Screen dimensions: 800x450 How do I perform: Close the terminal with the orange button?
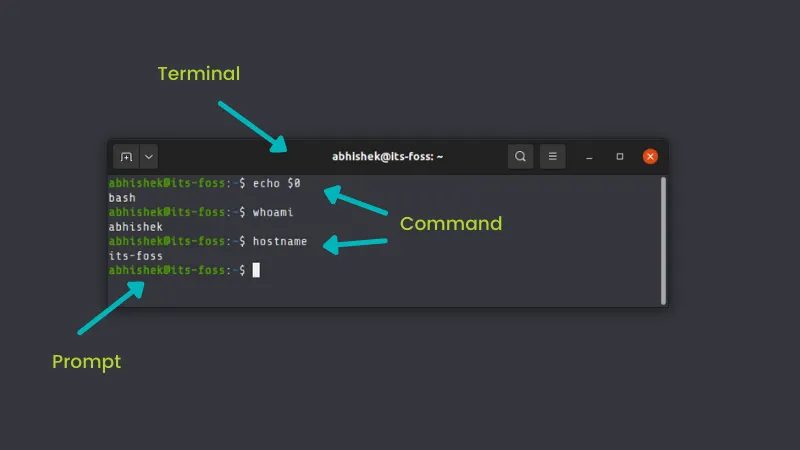[650, 157]
